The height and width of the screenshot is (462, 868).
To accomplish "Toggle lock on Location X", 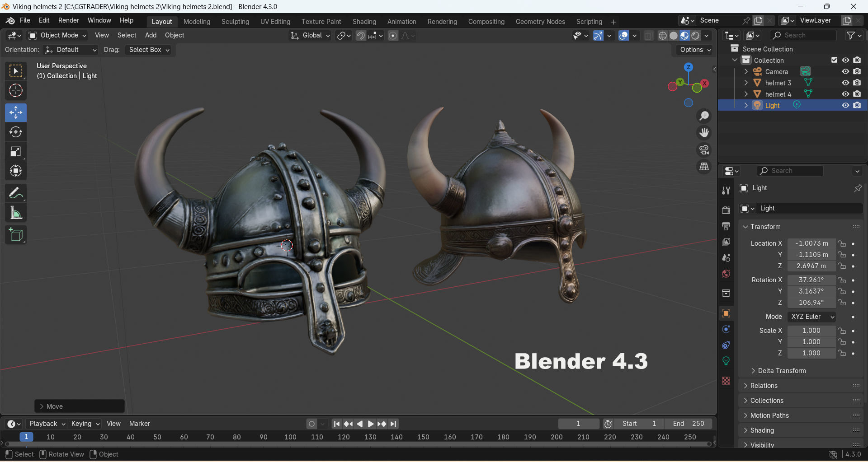I will click(x=842, y=243).
